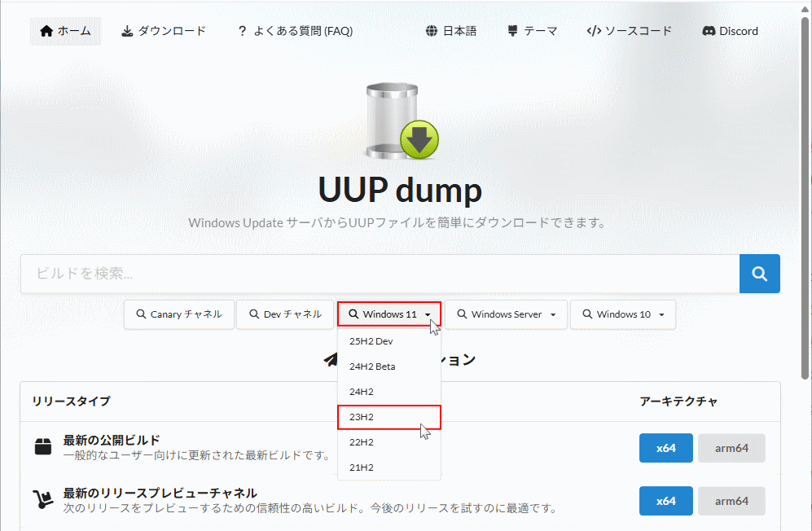812x531 pixels.
Task: Click the magnifier icon in Canary チャネル button
Action: (x=141, y=314)
